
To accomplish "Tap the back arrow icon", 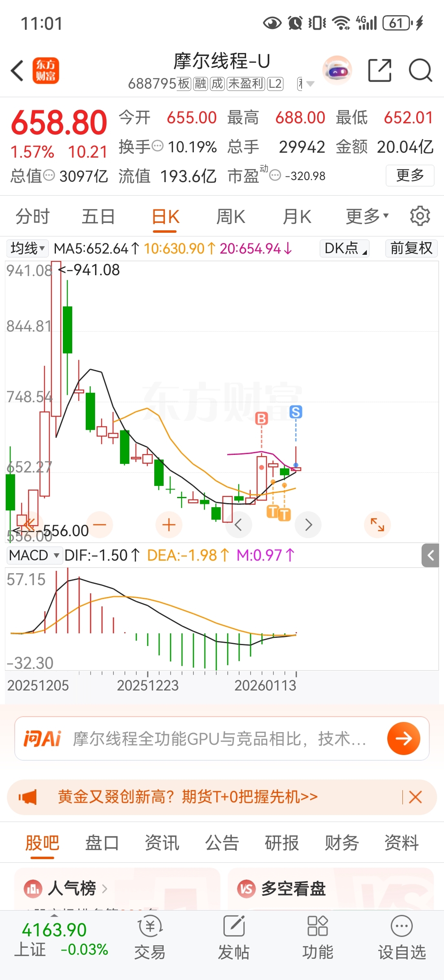I will (17, 71).
